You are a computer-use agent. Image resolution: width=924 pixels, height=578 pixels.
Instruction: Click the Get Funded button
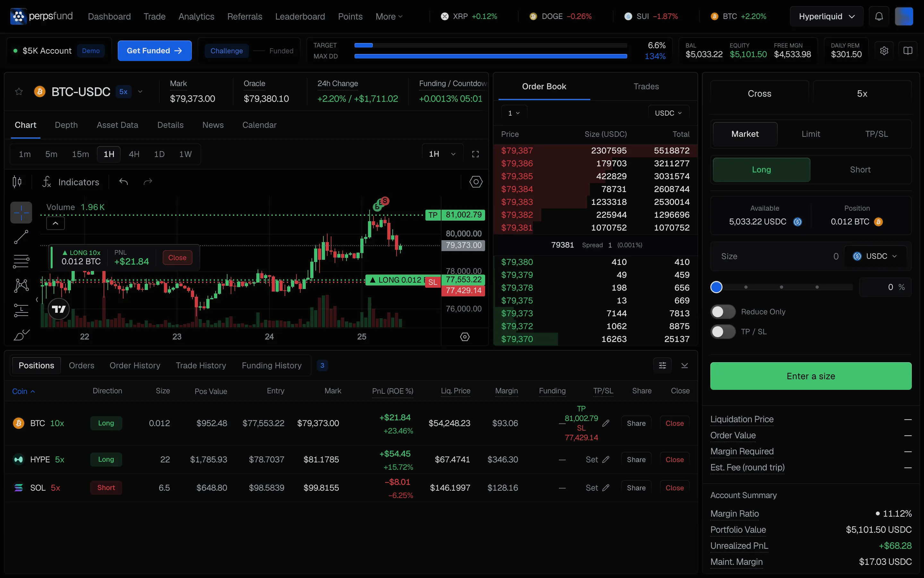point(155,51)
